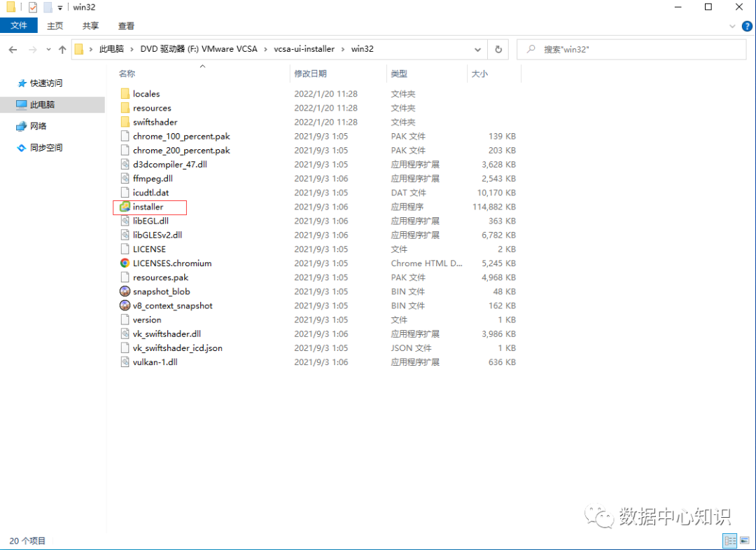
Task: Select the vk_swiftshader_icd.json file name
Action: (177, 348)
